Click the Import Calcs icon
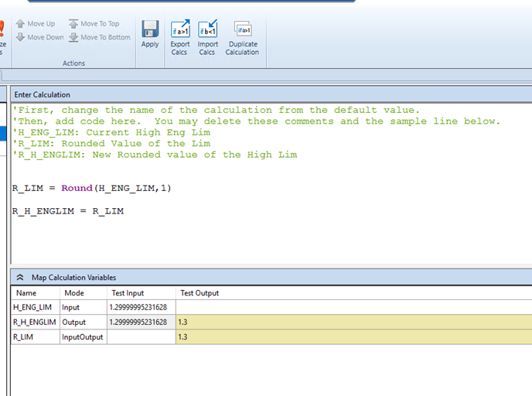 [x=207, y=31]
